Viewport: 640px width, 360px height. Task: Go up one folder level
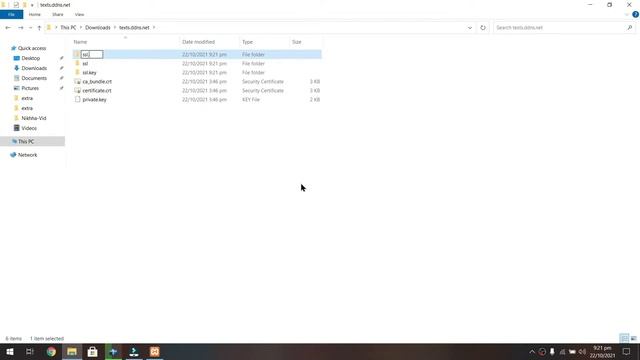point(39,28)
